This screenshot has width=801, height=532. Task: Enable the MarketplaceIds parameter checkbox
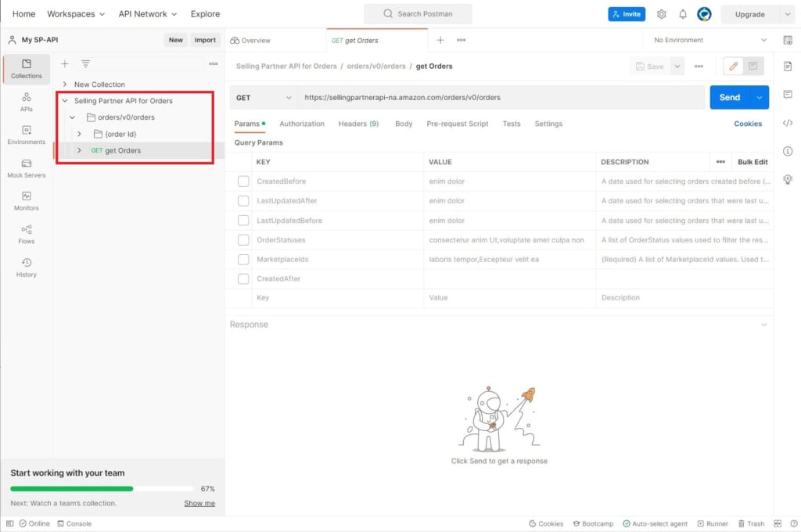[x=243, y=260]
